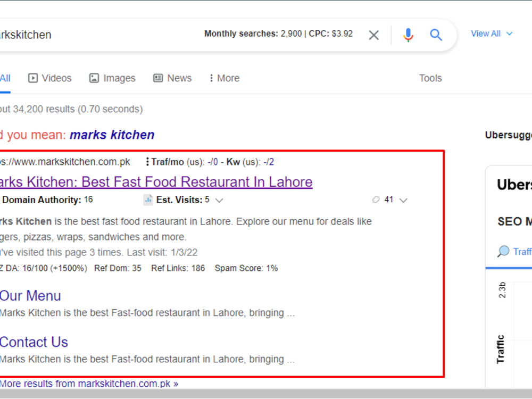Click the magnifier icon in the Ubersuggest panel
Screen dimensions: 532x399
point(503,252)
